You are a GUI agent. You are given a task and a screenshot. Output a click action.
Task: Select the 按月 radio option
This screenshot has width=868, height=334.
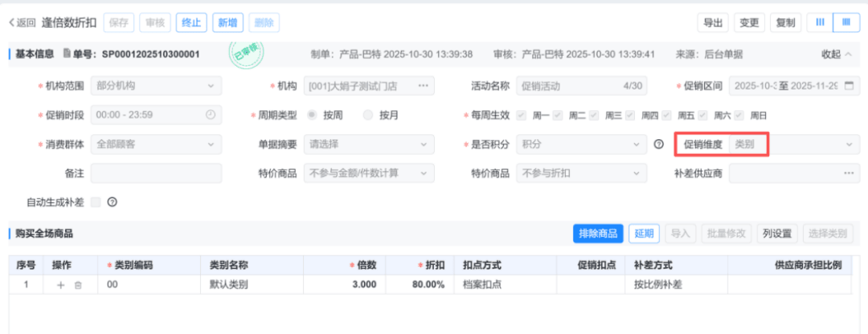[x=368, y=115]
